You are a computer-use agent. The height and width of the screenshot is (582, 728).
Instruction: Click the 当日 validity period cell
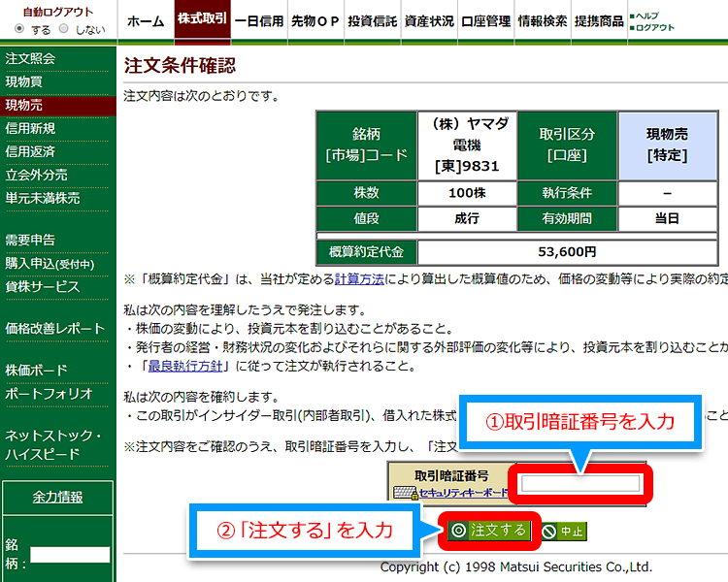(x=667, y=218)
